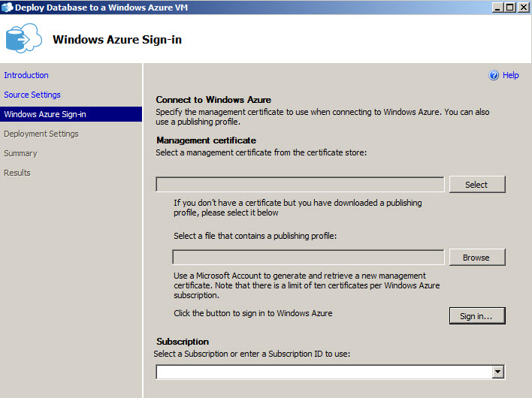Close the Deploy Database wizard
Viewport: 532px width, 398px height.
[x=524, y=7]
